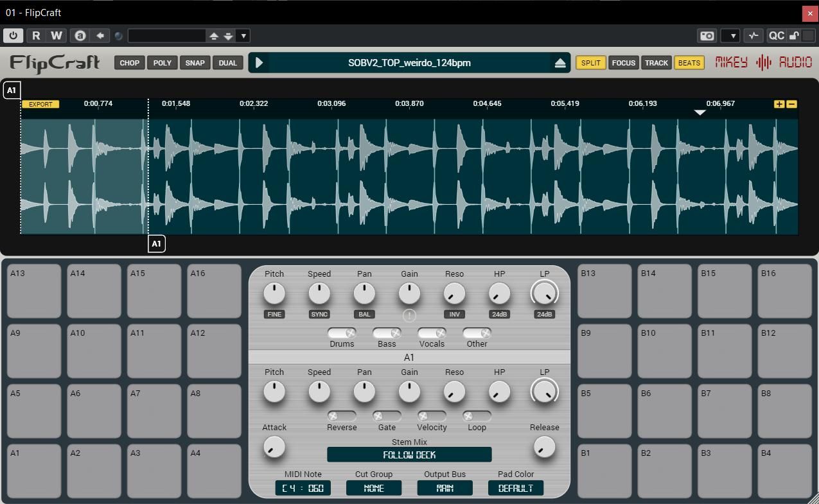Enable the Reverse switch

coord(342,416)
